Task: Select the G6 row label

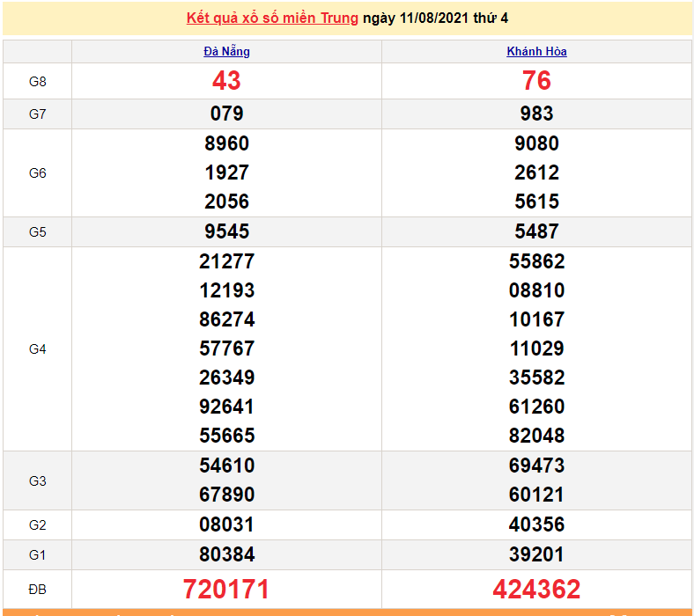Action: [38, 172]
